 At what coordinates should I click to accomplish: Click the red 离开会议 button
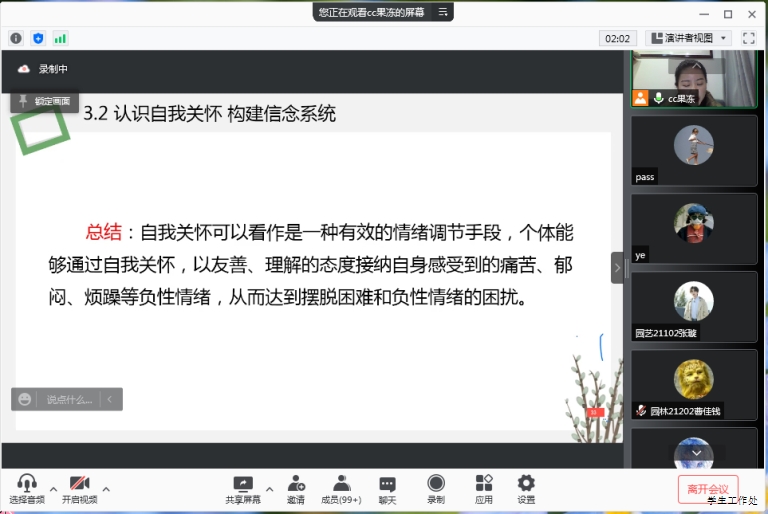(708, 488)
